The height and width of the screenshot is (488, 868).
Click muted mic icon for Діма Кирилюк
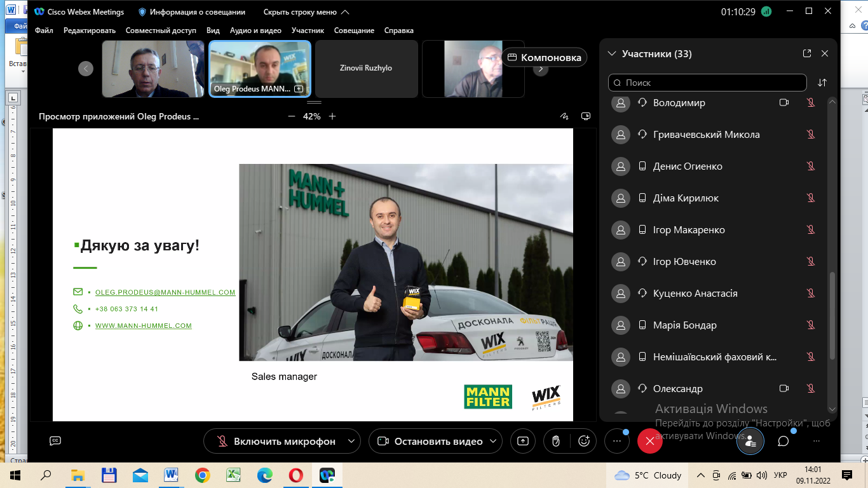tap(811, 198)
